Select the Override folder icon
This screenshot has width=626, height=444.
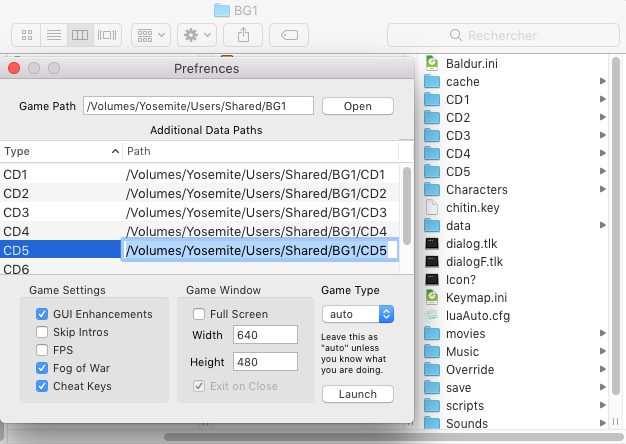(432, 369)
